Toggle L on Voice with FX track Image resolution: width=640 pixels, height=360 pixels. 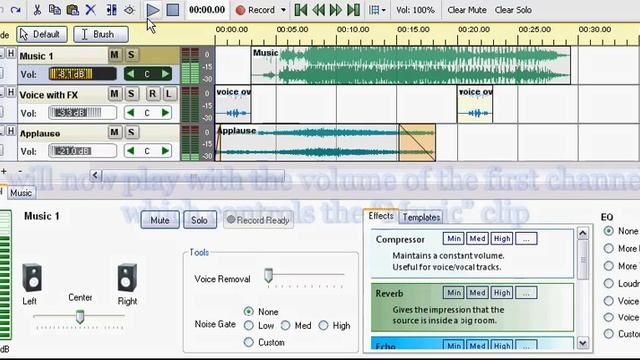(169, 94)
